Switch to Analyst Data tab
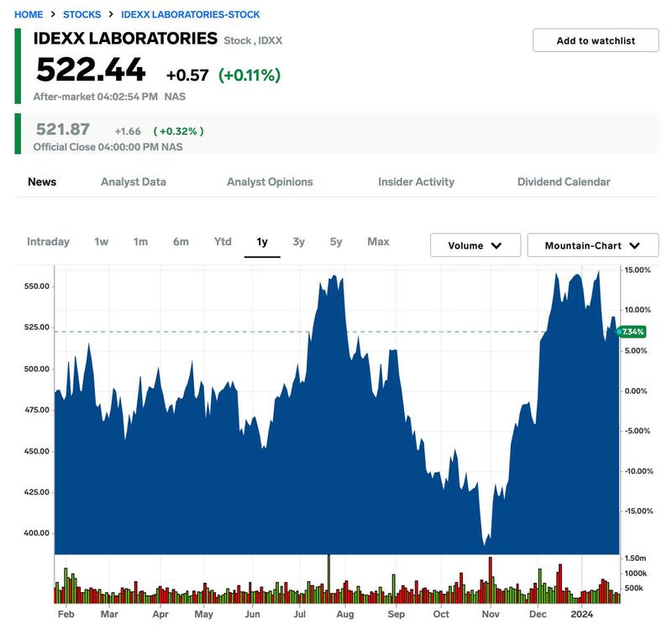Image resolution: width=672 pixels, height=629 pixels. (134, 181)
